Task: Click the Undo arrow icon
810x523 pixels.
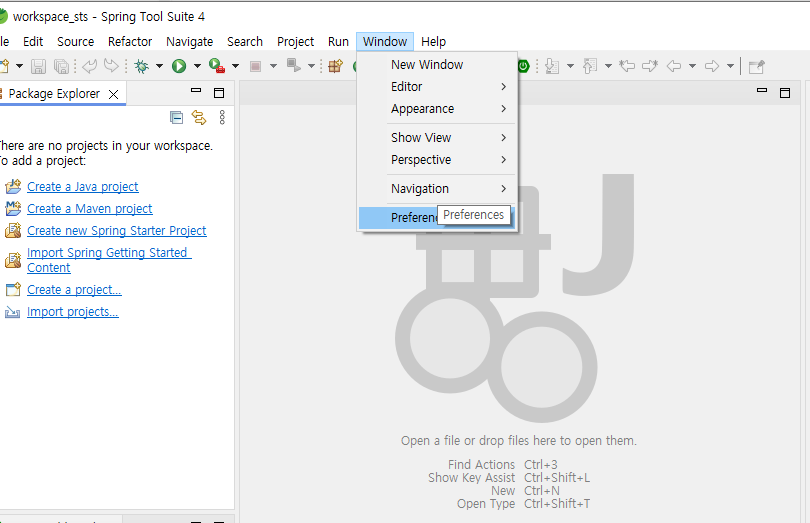Action: click(x=90, y=66)
